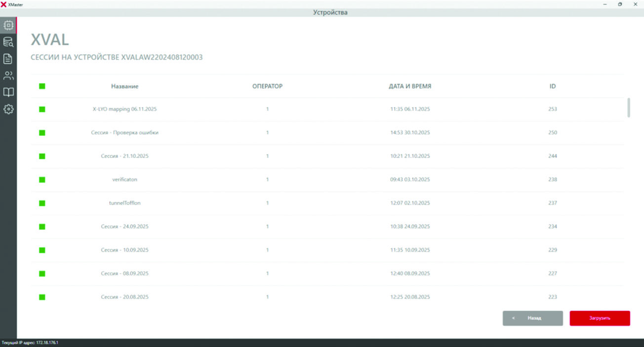Toggle checkbox for X-LYO mapping 06.11.2025
Viewport: 644px width, 347px height.
tap(42, 109)
